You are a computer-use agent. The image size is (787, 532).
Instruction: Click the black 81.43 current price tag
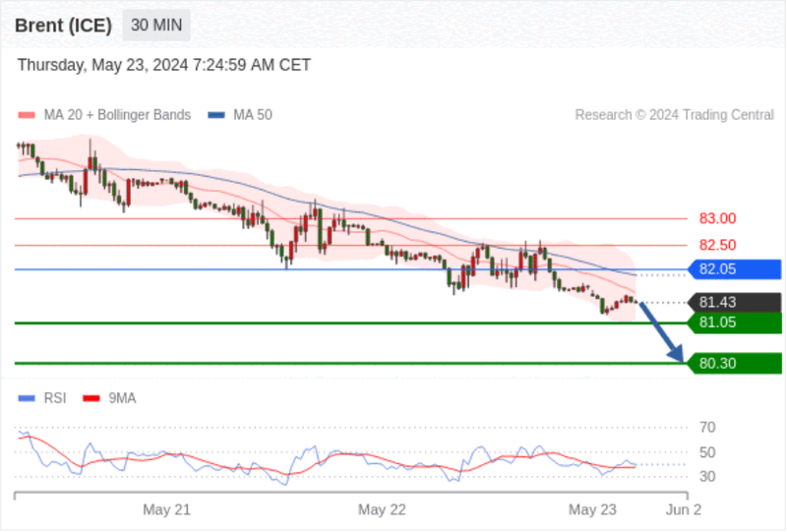734,302
